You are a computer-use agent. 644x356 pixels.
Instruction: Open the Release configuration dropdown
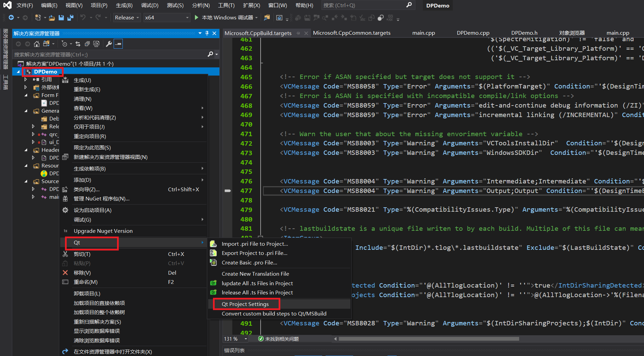[127, 18]
